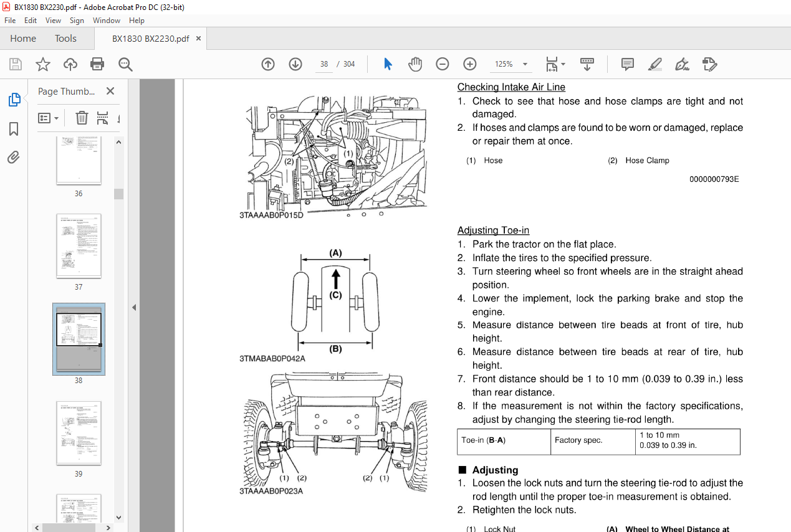Click the stamp/redact tool icon
The width and height of the screenshot is (791, 532).
point(709,64)
